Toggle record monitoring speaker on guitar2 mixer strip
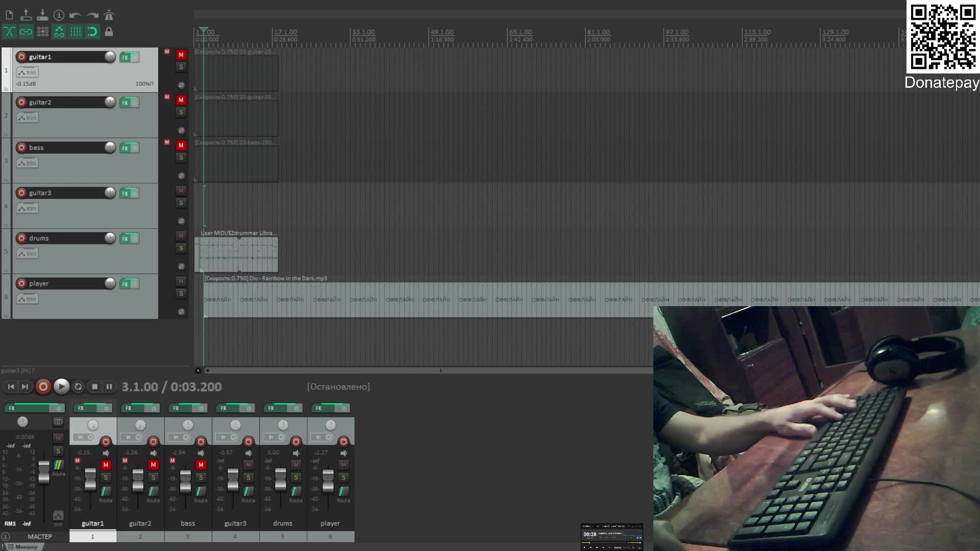This screenshot has height=551, width=980. coord(153,453)
